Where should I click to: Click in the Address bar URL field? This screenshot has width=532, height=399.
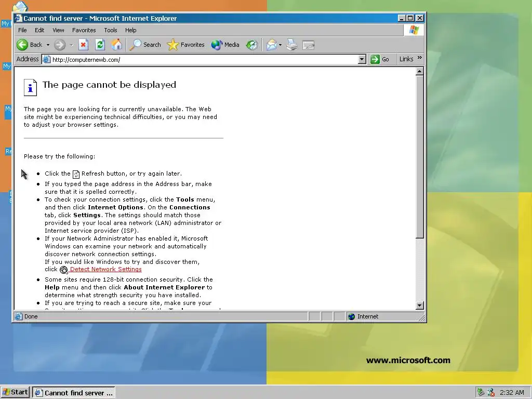click(204, 60)
